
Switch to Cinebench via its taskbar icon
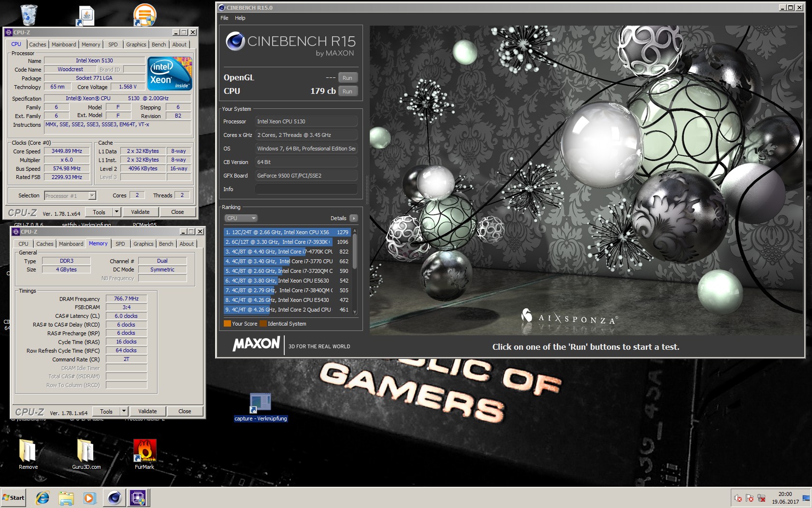115,498
